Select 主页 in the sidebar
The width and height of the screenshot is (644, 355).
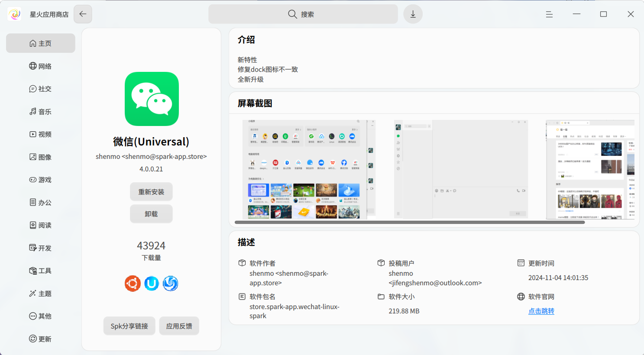[x=41, y=43]
